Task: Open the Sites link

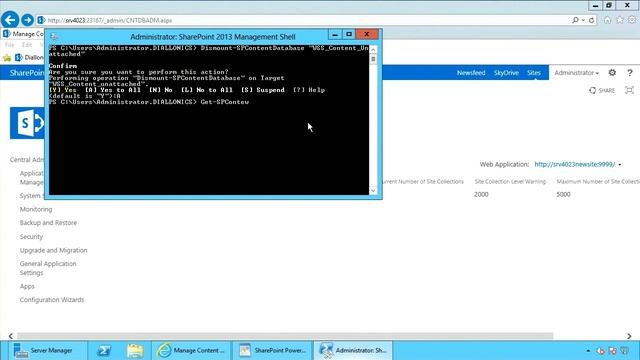Action: [533, 73]
